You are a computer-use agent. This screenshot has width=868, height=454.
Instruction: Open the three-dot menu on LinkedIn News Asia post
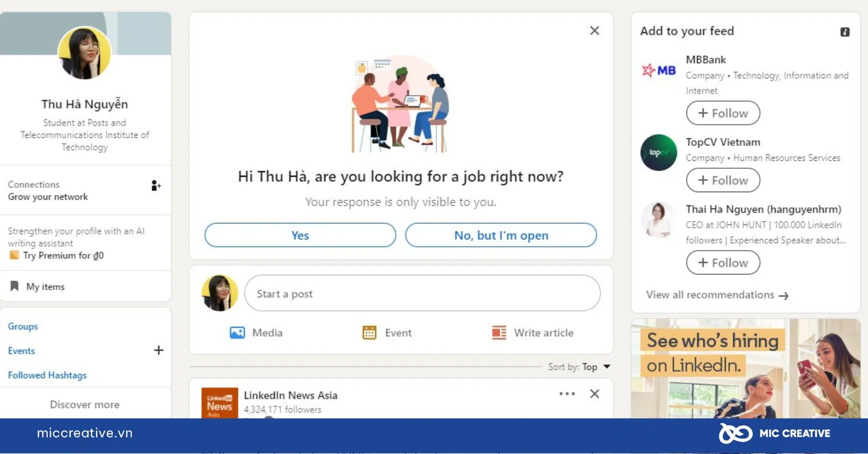[567, 394]
